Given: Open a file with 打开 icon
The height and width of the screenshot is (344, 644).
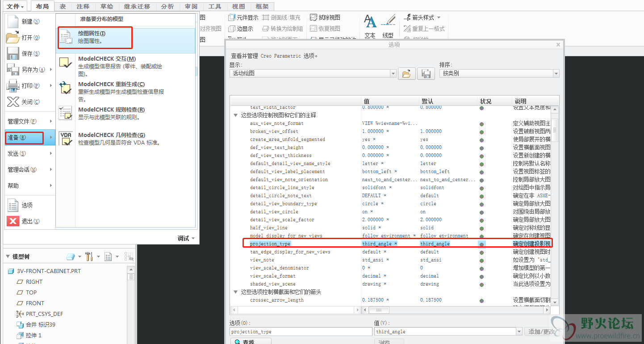Looking at the screenshot, I should pyautogui.click(x=13, y=37).
